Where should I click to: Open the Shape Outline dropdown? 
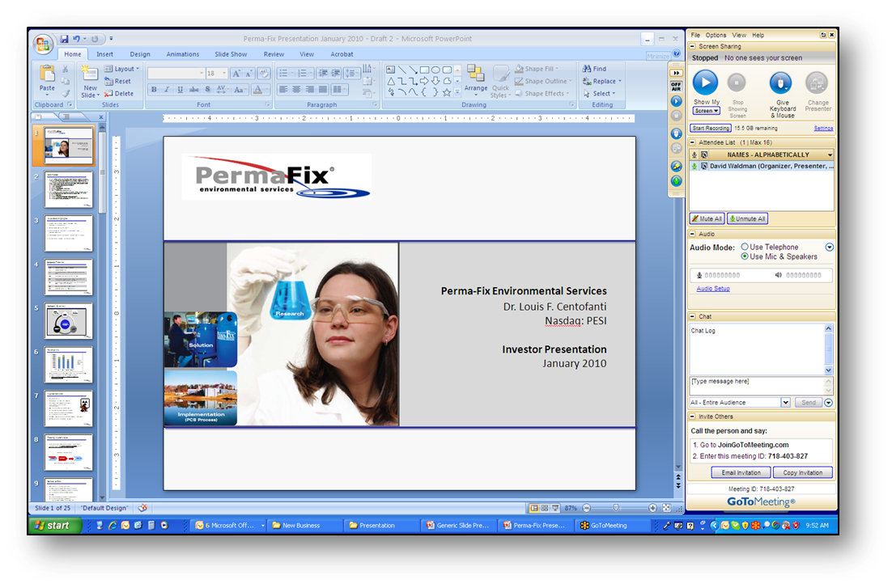pos(543,82)
